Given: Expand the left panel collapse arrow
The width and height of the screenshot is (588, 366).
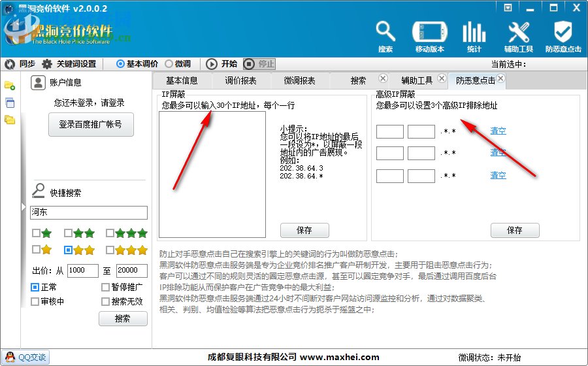Looking at the screenshot, I should point(24,207).
